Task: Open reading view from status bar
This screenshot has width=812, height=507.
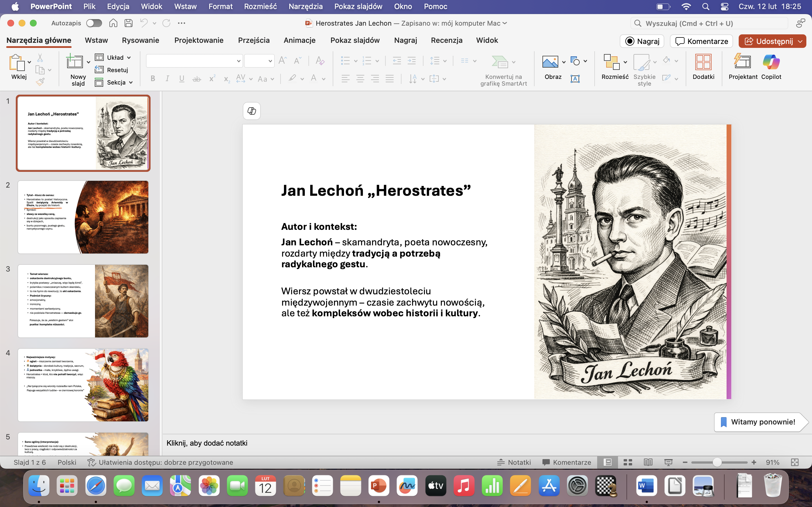Action: point(648,462)
